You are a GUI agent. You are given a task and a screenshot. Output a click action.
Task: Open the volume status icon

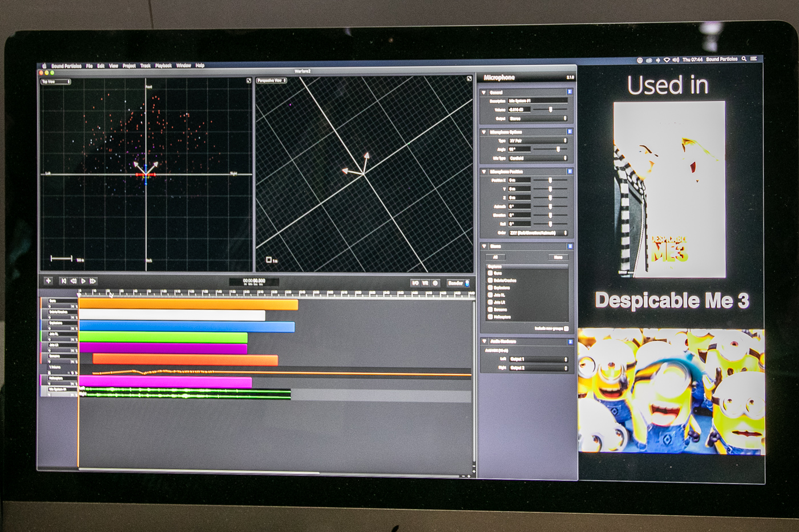(x=676, y=60)
